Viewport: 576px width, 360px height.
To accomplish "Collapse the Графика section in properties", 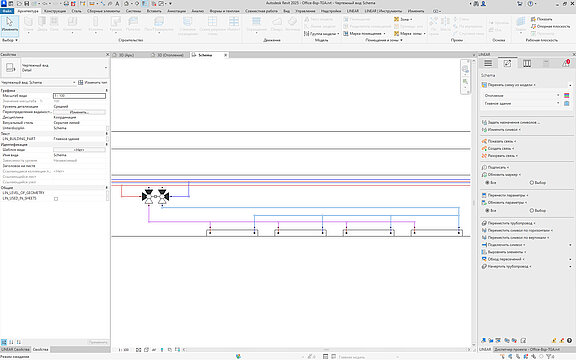I will click(x=107, y=90).
